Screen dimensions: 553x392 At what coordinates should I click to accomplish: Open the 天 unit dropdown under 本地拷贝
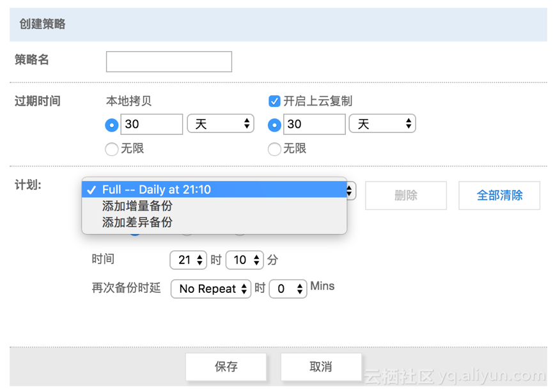click(x=221, y=123)
